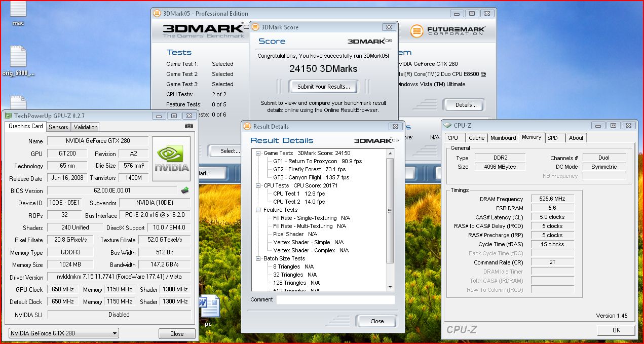Collapse the Game Tests tree node
The image size is (644, 344).
pos(258,153)
